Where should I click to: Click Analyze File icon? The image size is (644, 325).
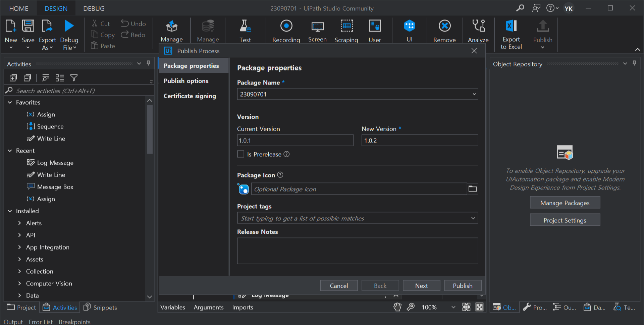coord(478,26)
